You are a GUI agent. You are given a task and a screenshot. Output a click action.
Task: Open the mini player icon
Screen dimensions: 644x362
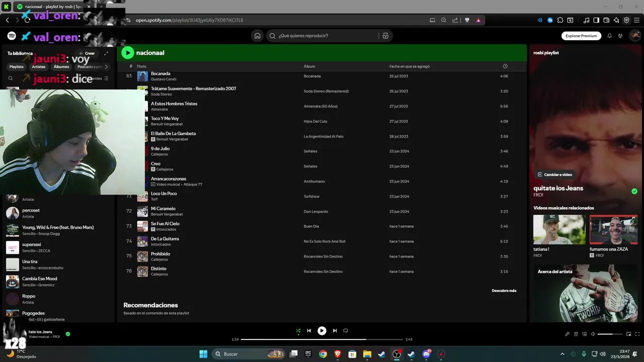[628, 334]
